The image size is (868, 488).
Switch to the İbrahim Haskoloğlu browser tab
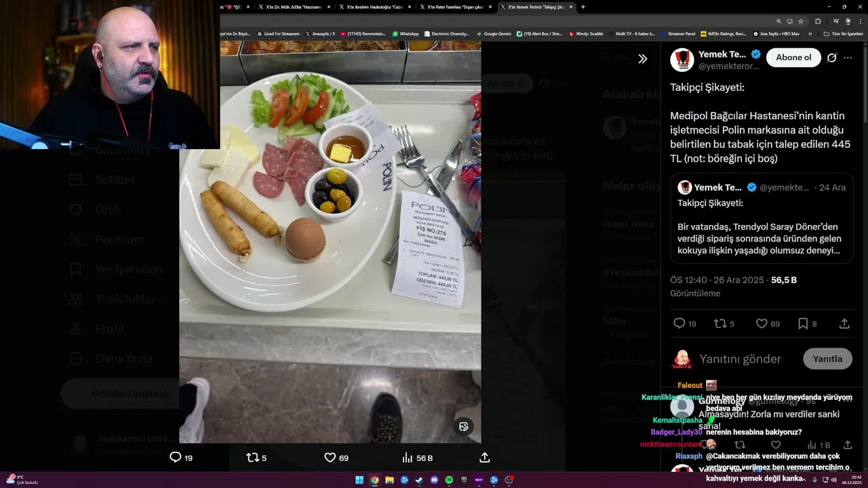coord(374,7)
